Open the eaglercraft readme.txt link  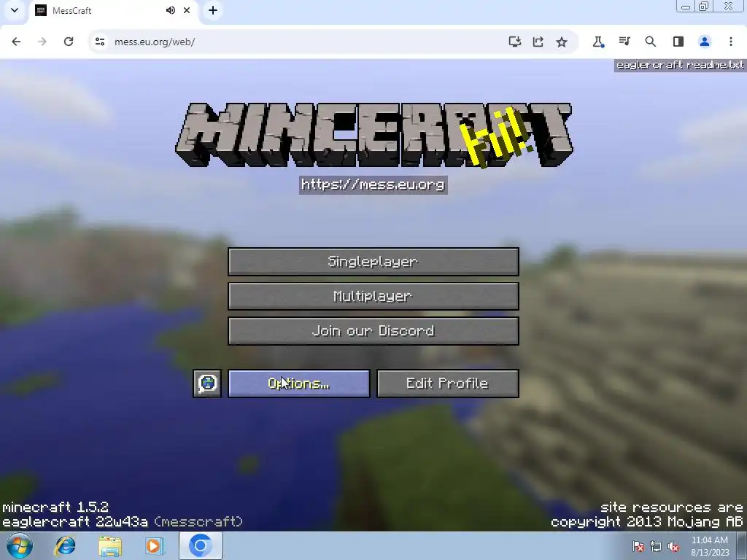680,65
